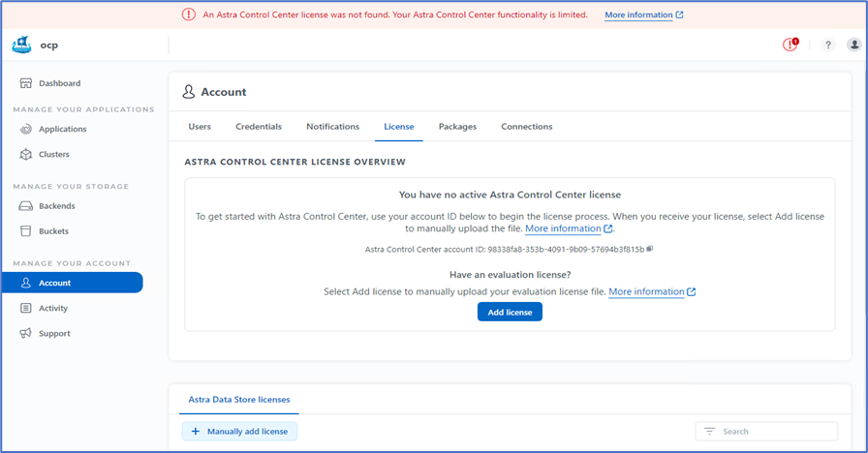Switch to the Packages tab
Viewport: 868px width, 453px height.
pyautogui.click(x=457, y=127)
